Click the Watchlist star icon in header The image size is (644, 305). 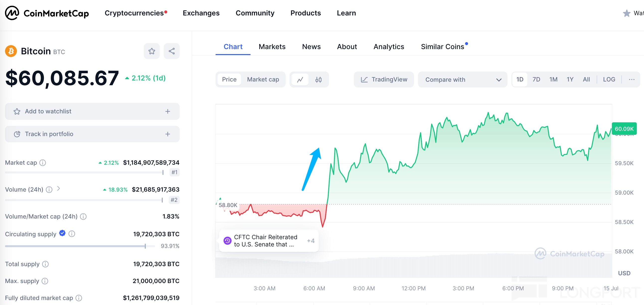(x=627, y=13)
